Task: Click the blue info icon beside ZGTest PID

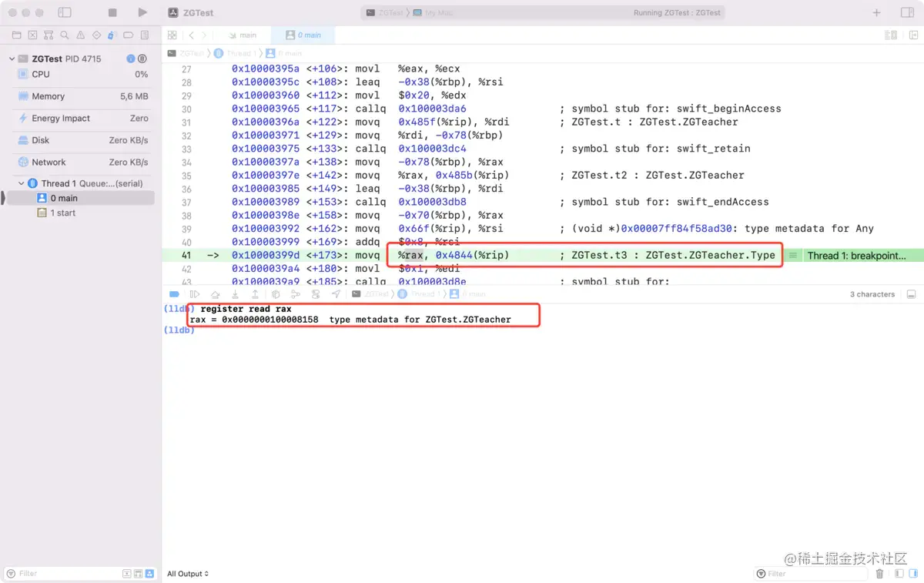Action: pyautogui.click(x=131, y=59)
